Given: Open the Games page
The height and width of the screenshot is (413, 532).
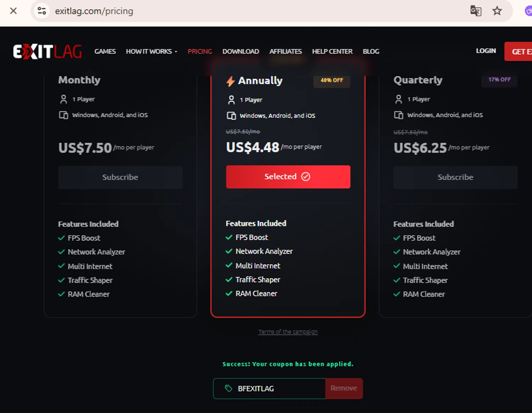Looking at the screenshot, I should pyautogui.click(x=105, y=51).
